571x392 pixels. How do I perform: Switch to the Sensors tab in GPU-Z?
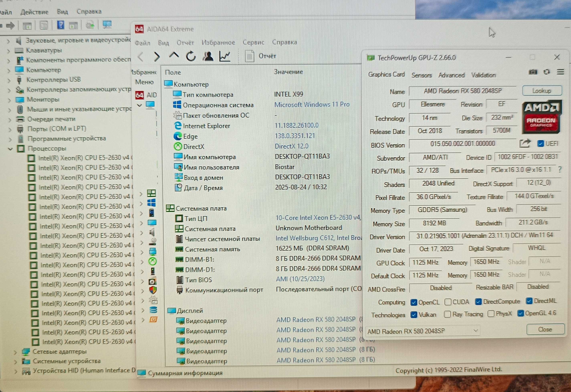point(421,75)
